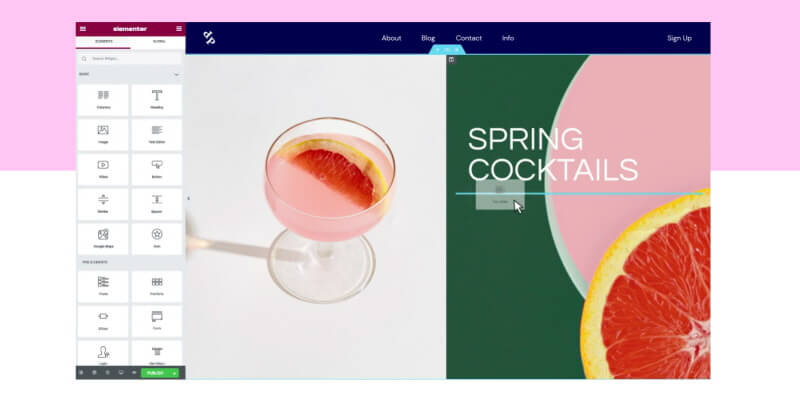This screenshot has height=407, width=800.
Task: Pick the Image widget
Action: pyautogui.click(x=103, y=135)
